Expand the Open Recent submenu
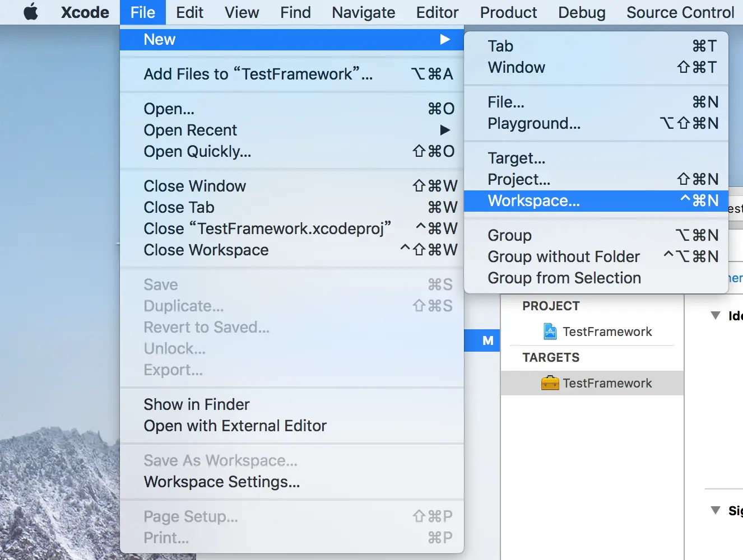The height and width of the screenshot is (560, 743). pyautogui.click(x=292, y=130)
